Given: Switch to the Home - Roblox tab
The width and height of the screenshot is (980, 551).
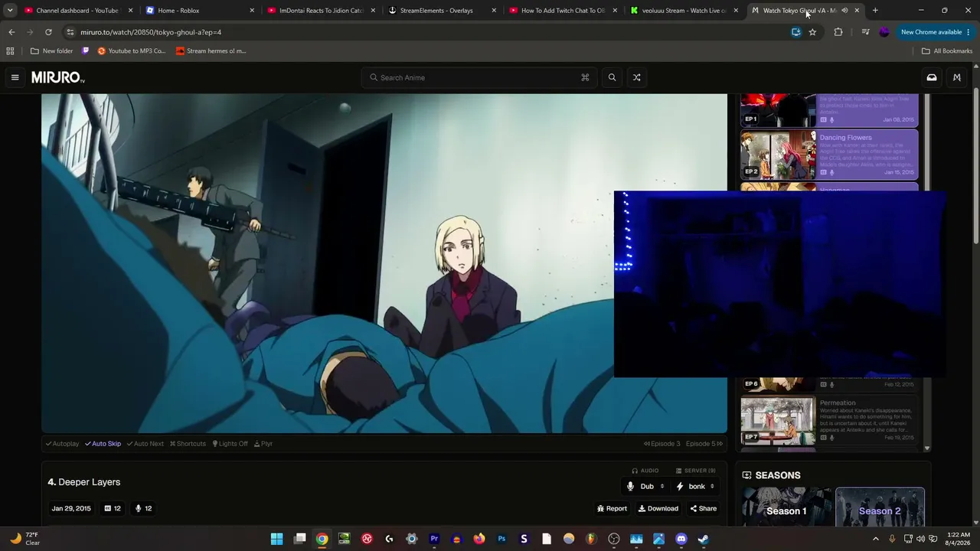Looking at the screenshot, I should pyautogui.click(x=200, y=11).
